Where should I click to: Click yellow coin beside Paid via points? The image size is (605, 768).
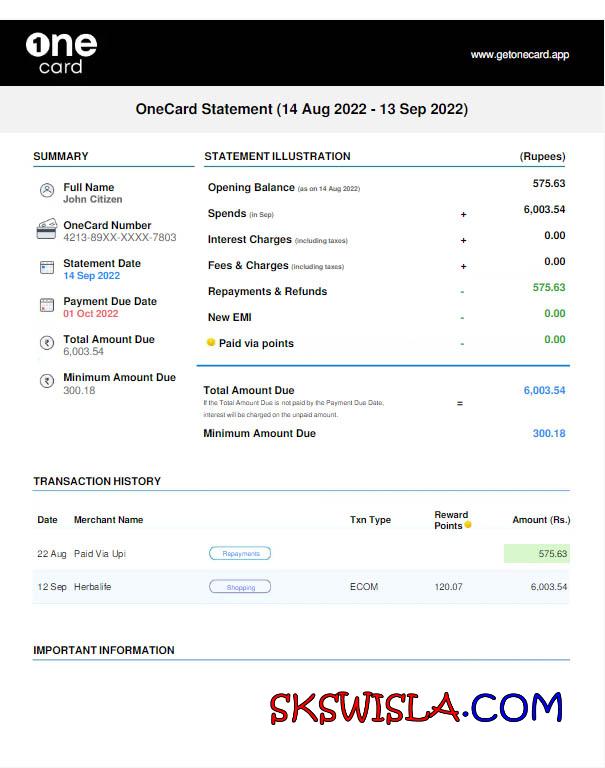click(x=211, y=343)
